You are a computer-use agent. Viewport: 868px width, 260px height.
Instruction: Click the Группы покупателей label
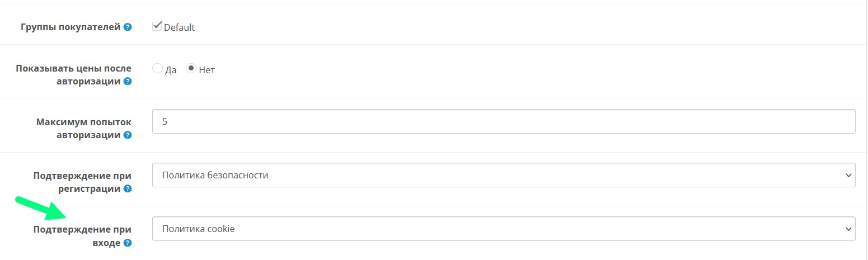click(x=71, y=27)
